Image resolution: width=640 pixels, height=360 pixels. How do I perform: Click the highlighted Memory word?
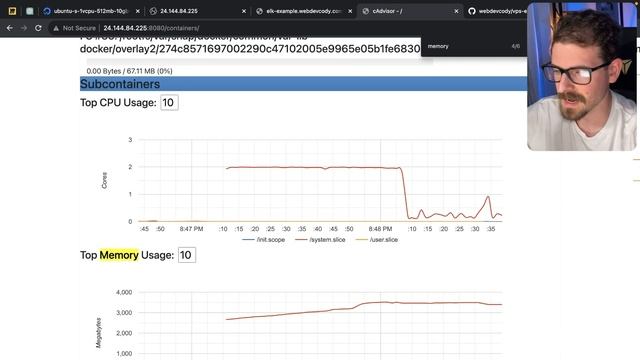click(x=119, y=255)
